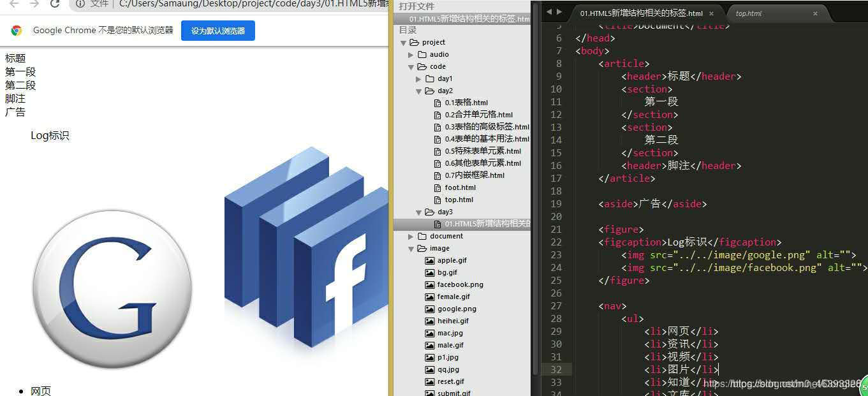The image size is (868, 396).
Task: Collapse the project folder tree arrow
Action: (403, 43)
